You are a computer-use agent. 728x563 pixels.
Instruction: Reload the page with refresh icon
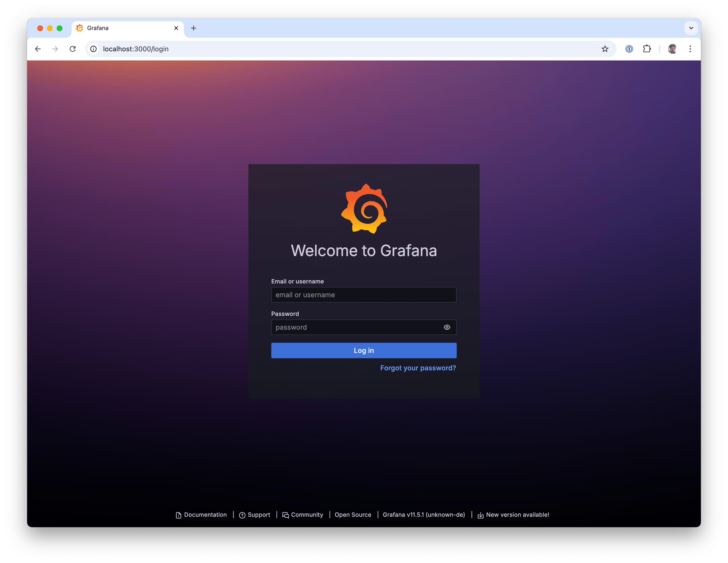point(73,49)
